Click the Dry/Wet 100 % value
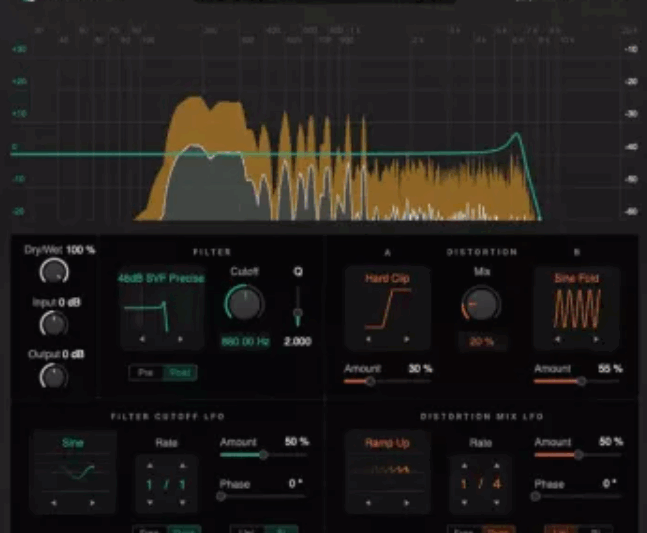Viewport: 647px width, 533px height. (81, 250)
